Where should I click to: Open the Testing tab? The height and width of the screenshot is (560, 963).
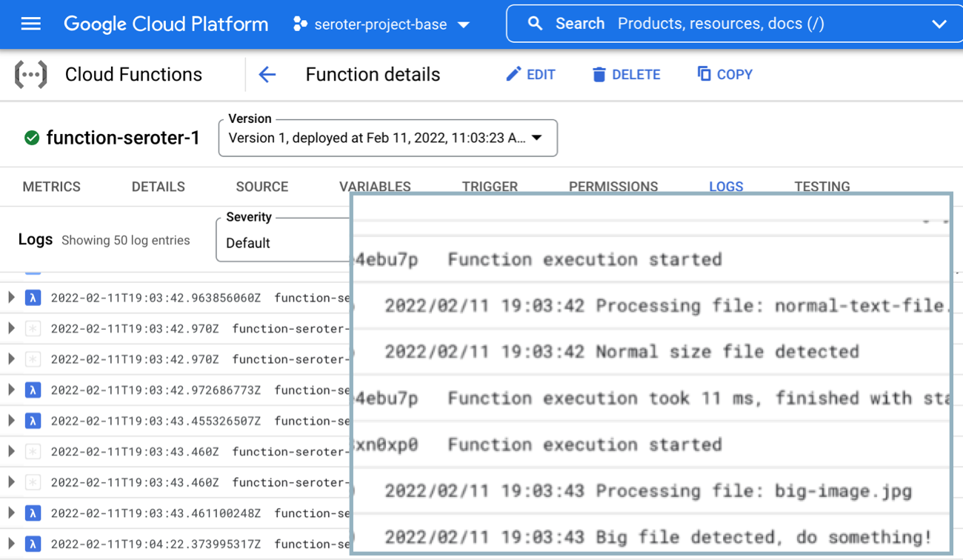coord(822,187)
